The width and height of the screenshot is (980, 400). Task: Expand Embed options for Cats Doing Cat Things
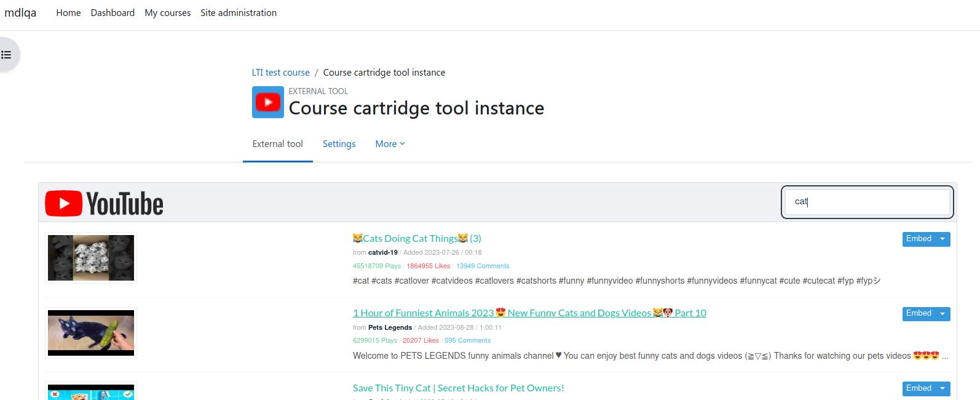point(942,239)
